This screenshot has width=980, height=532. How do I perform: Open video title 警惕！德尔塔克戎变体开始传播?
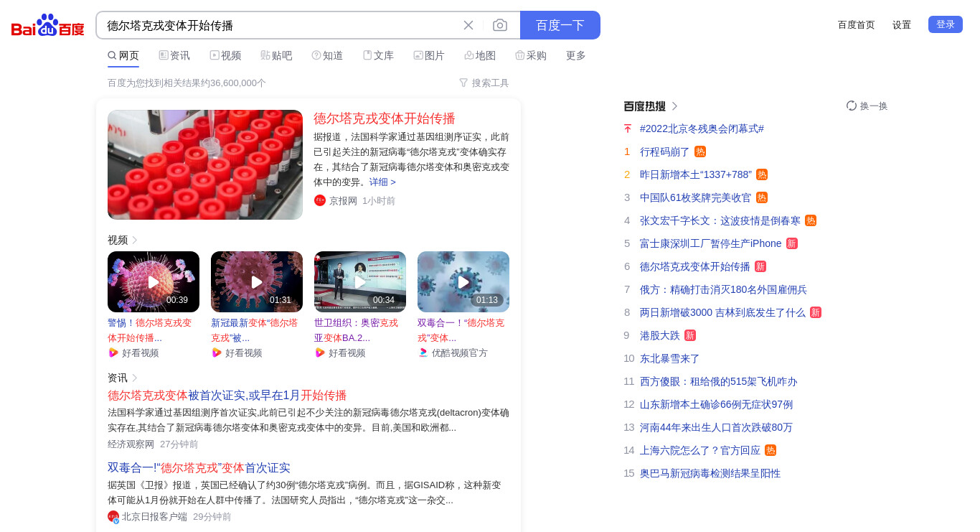coord(150,330)
